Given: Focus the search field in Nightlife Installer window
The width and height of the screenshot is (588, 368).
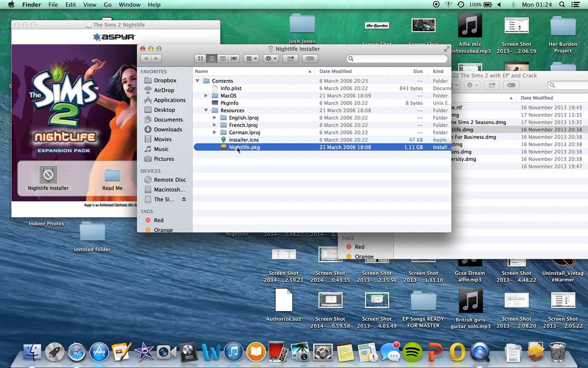Looking at the screenshot, I should point(397,59).
